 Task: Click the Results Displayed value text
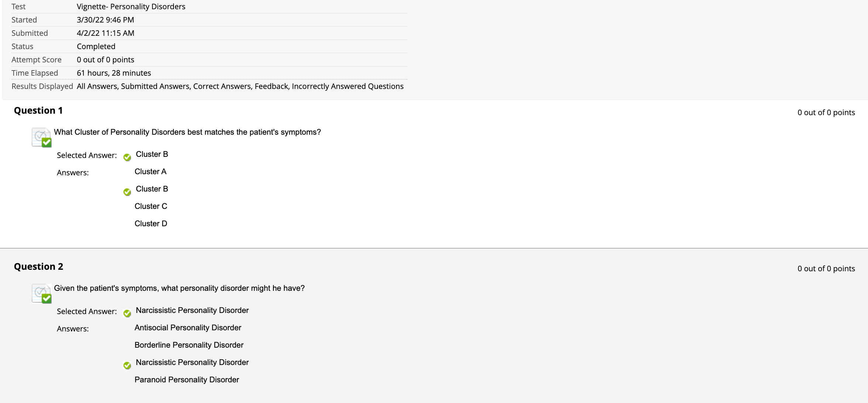tap(240, 86)
